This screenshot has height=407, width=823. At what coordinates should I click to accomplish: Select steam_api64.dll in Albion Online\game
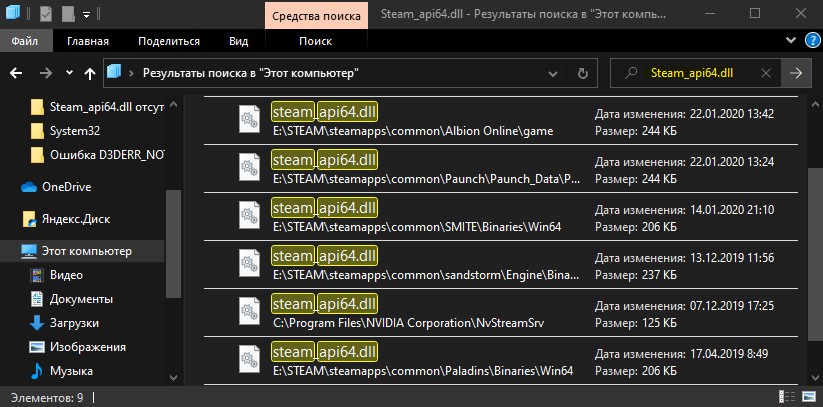point(500,121)
